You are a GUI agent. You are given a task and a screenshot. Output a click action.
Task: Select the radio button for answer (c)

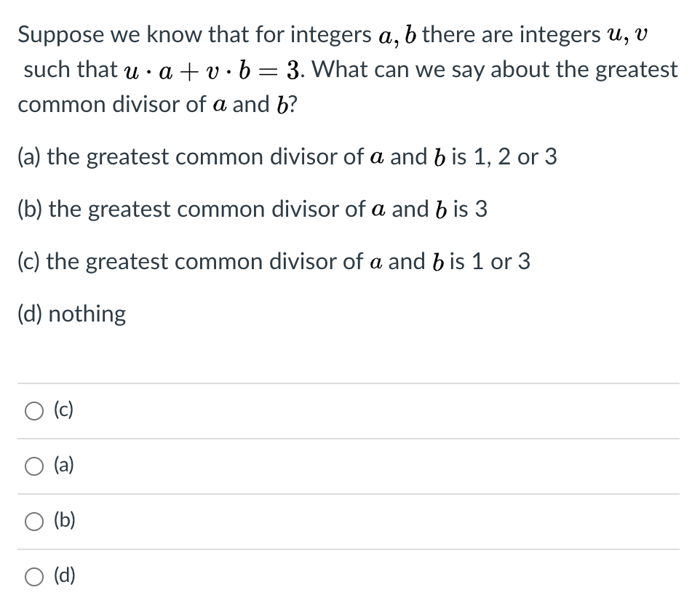[x=33, y=410]
